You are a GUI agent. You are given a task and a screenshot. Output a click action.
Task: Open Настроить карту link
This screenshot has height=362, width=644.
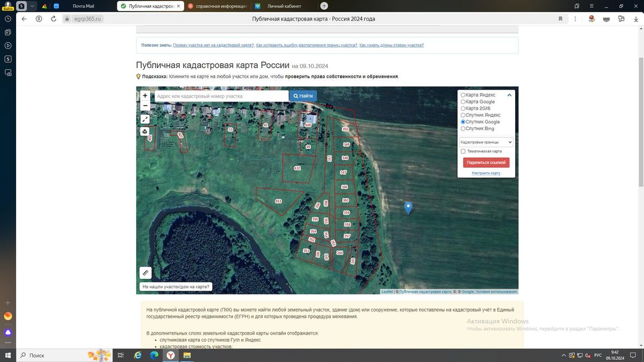click(486, 173)
